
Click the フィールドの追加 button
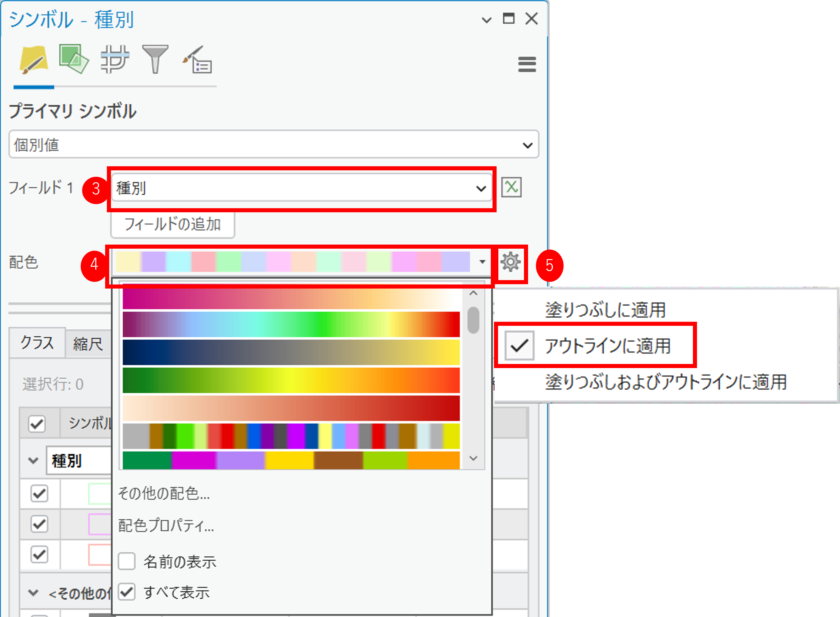172,224
